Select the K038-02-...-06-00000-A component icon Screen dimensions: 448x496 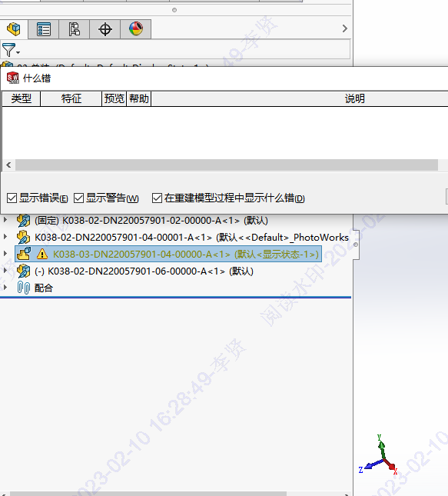(23, 271)
